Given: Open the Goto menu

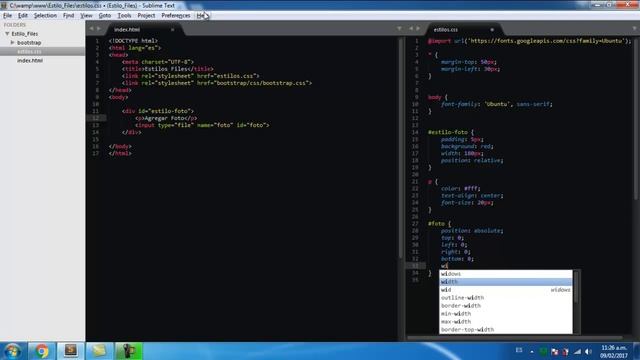Looking at the screenshot, I should point(104,16).
